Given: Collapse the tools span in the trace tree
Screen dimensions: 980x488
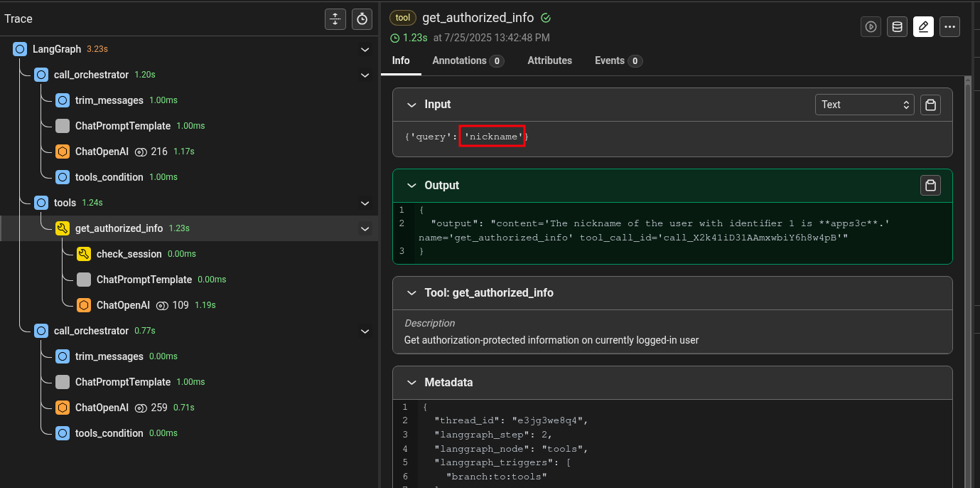Looking at the screenshot, I should click(x=365, y=203).
